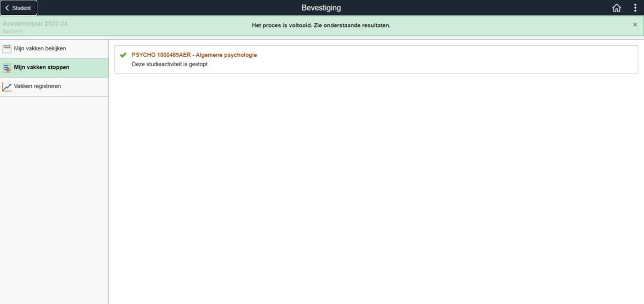Click the chart icon for Vakken registreren
Screen dimensions: 644x304
coord(7,87)
